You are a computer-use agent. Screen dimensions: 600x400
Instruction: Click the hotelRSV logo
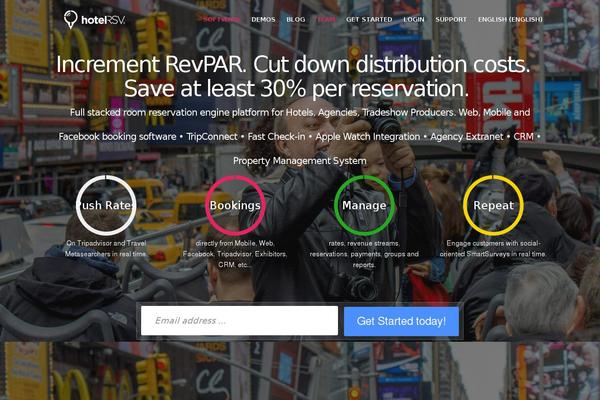coord(94,20)
